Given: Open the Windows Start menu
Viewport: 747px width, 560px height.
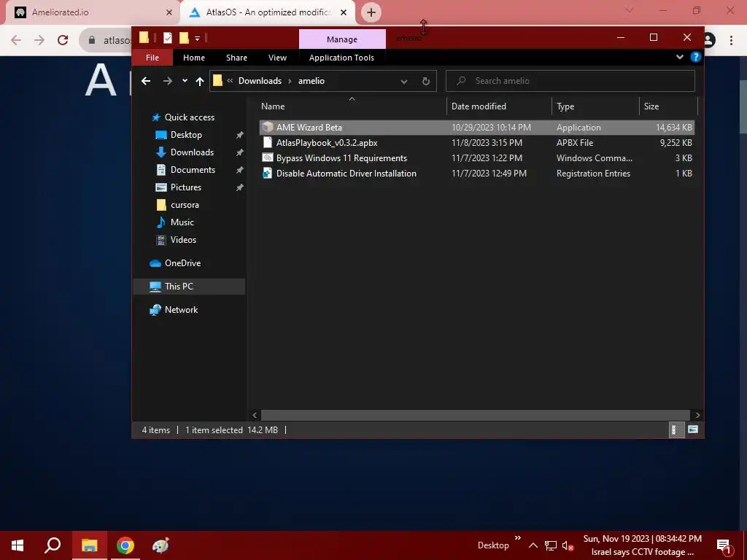Looking at the screenshot, I should coord(18,545).
